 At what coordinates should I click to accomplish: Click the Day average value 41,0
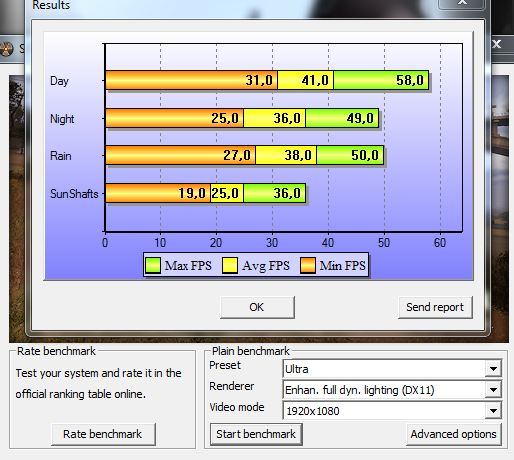(x=315, y=80)
